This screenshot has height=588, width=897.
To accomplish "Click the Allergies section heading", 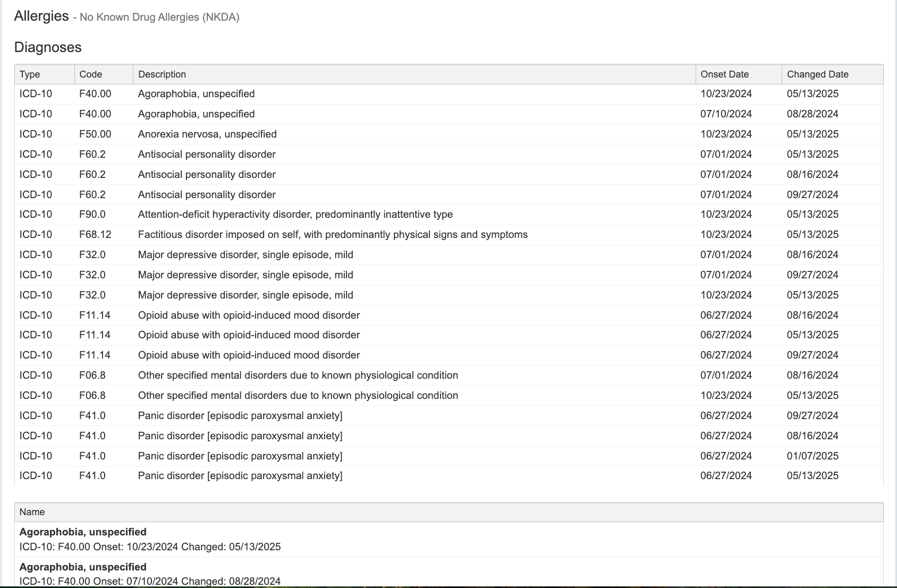I will click(x=41, y=16).
